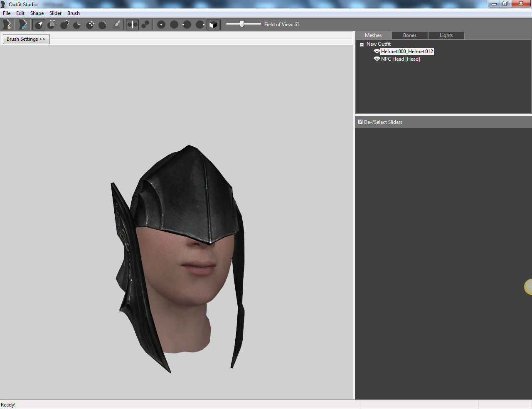This screenshot has width=532, height=409.
Task: Select the NPC Head [Head] mesh
Action: point(401,59)
